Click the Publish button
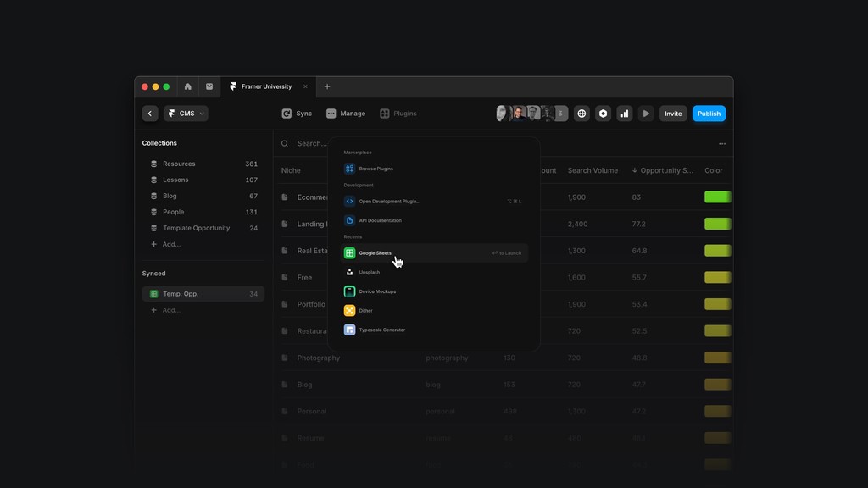The image size is (868, 488). (709, 113)
